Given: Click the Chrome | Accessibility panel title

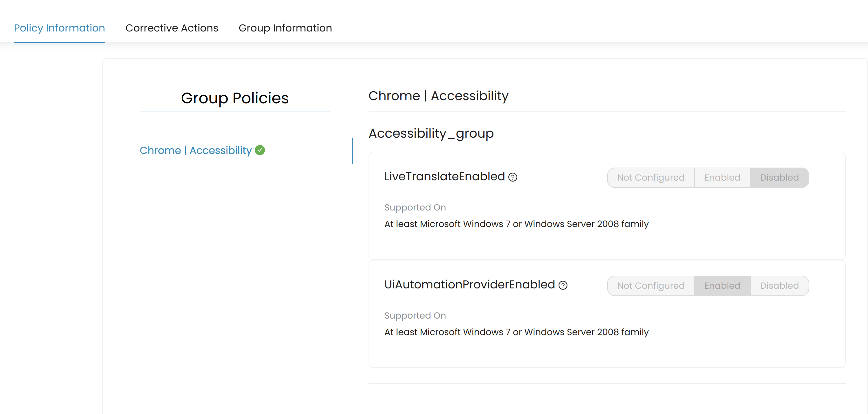Looking at the screenshot, I should [x=438, y=96].
